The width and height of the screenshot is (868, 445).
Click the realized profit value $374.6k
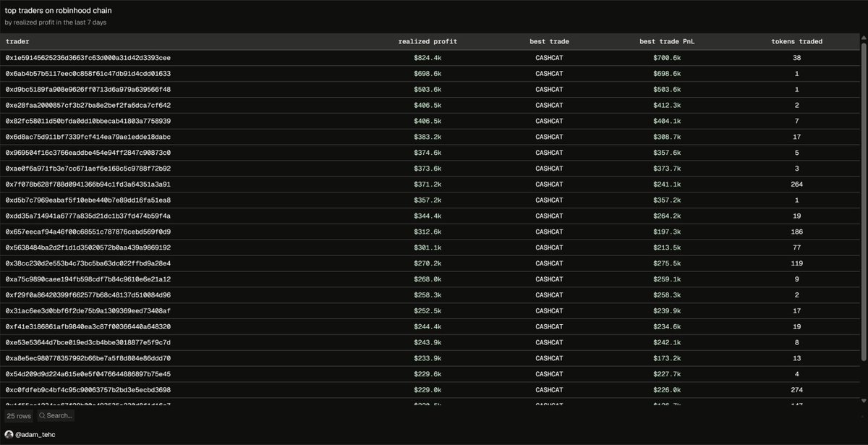click(x=427, y=153)
